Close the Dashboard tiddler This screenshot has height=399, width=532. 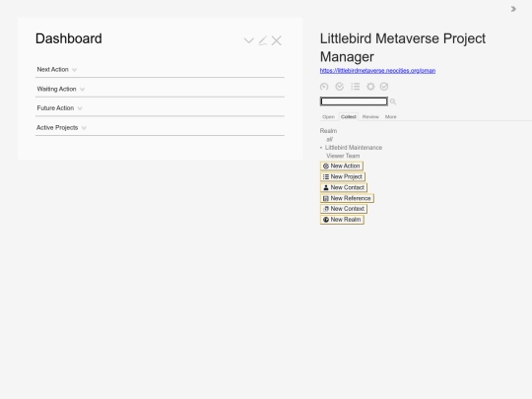click(x=277, y=40)
